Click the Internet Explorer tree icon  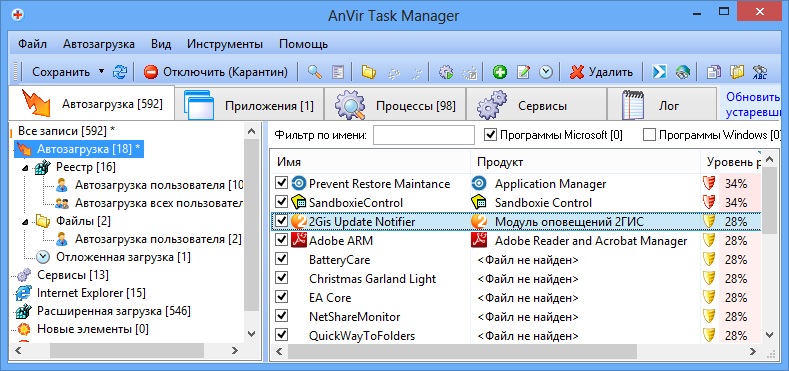click(x=24, y=292)
